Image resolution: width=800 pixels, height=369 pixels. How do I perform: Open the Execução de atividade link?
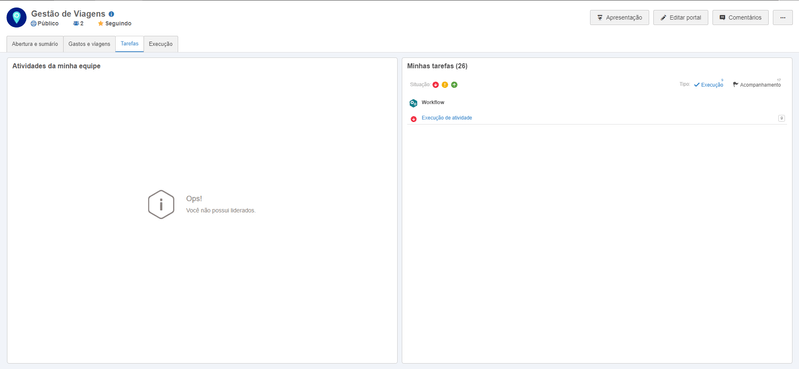(446, 118)
